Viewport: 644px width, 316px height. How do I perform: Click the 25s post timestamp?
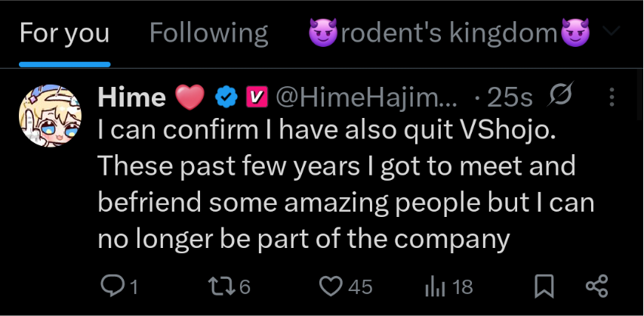(x=508, y=97)
